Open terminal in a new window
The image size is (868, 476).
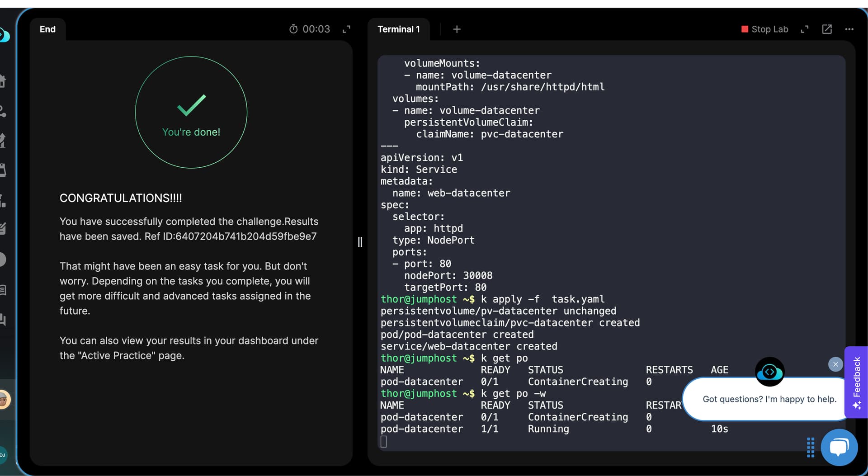pos(826,29)
